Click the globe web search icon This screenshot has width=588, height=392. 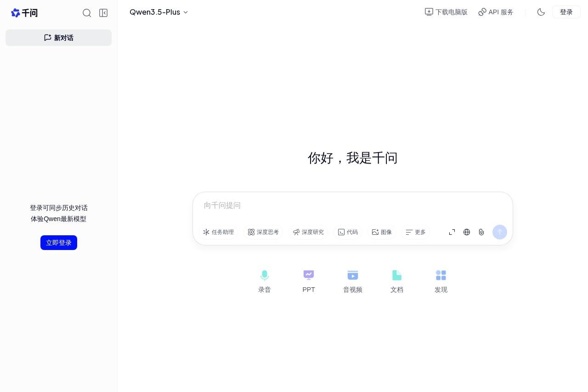click(466, 232)
